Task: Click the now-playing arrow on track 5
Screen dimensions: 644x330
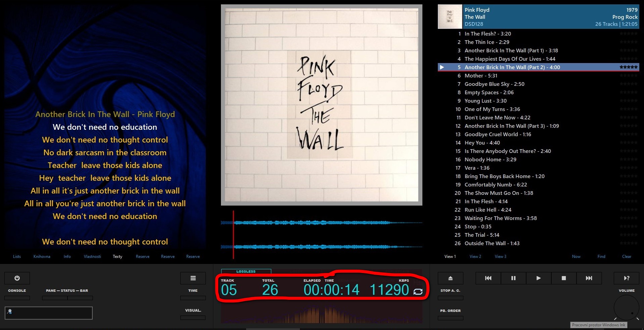Action: (442, 67)
